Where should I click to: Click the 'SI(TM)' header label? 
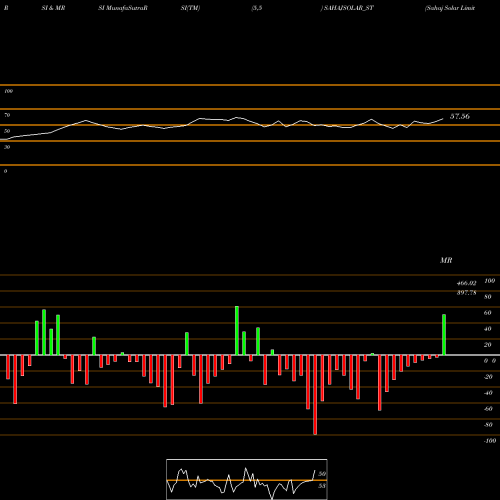[x=190, y=8]
